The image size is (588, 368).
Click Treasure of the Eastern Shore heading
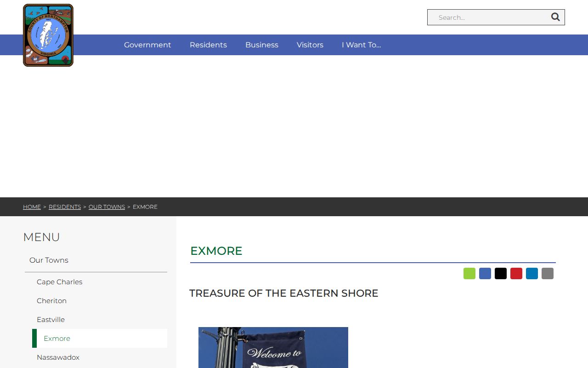[x=284, y=293]
